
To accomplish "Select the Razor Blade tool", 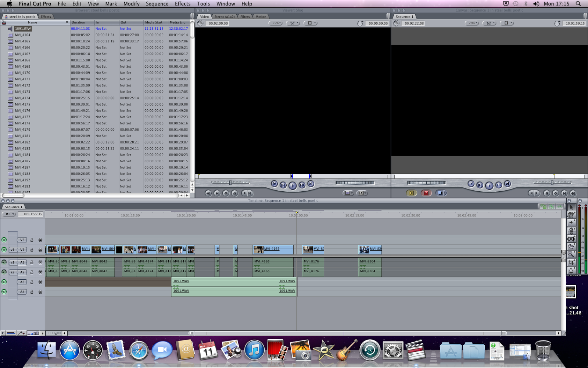I will click(x=571, y=246).
